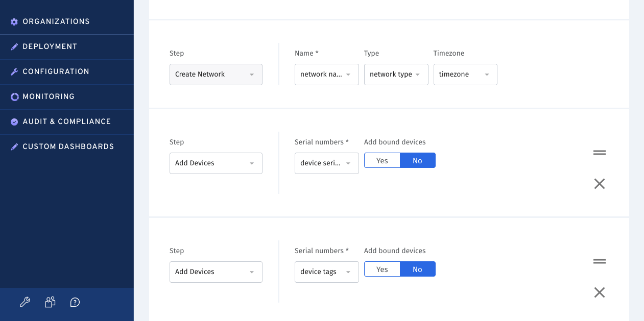This screenshot has width=644, height=321.
Task: Click the X on the device tags step
Action: 599,292
